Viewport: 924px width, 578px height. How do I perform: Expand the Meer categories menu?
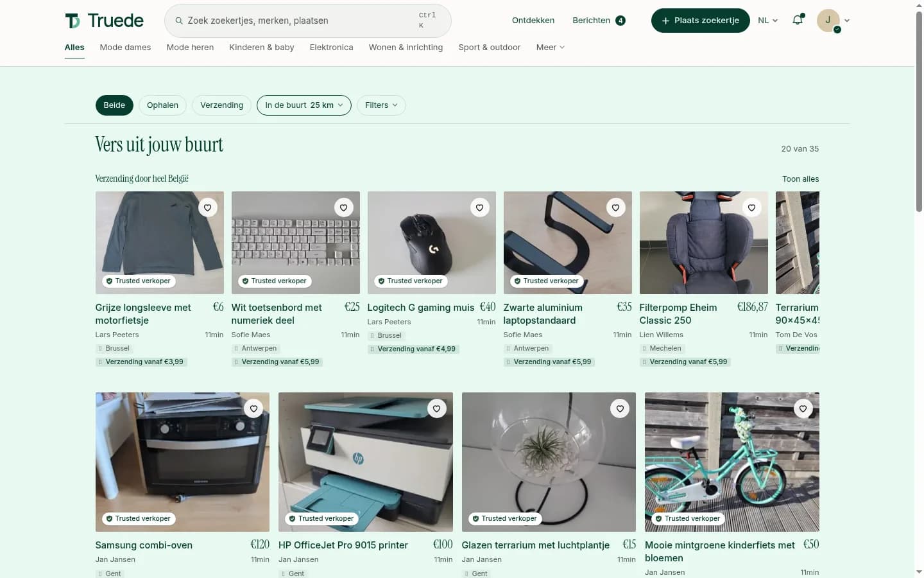551,48
